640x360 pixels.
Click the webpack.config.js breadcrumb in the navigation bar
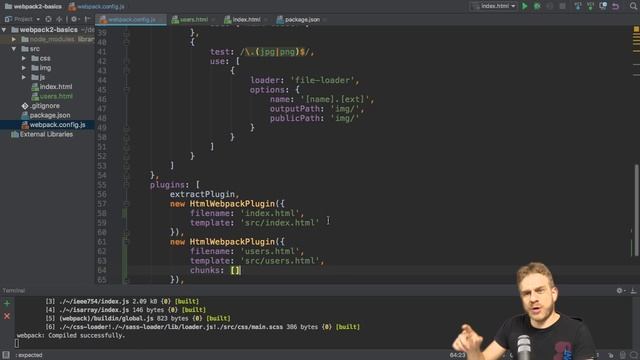pyautogui.click(x=96, y=7)
